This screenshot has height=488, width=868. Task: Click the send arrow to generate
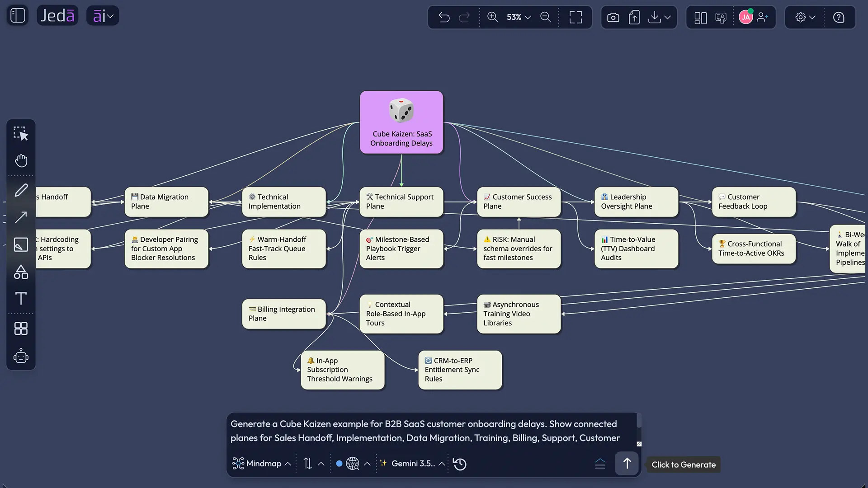[627, 464]
